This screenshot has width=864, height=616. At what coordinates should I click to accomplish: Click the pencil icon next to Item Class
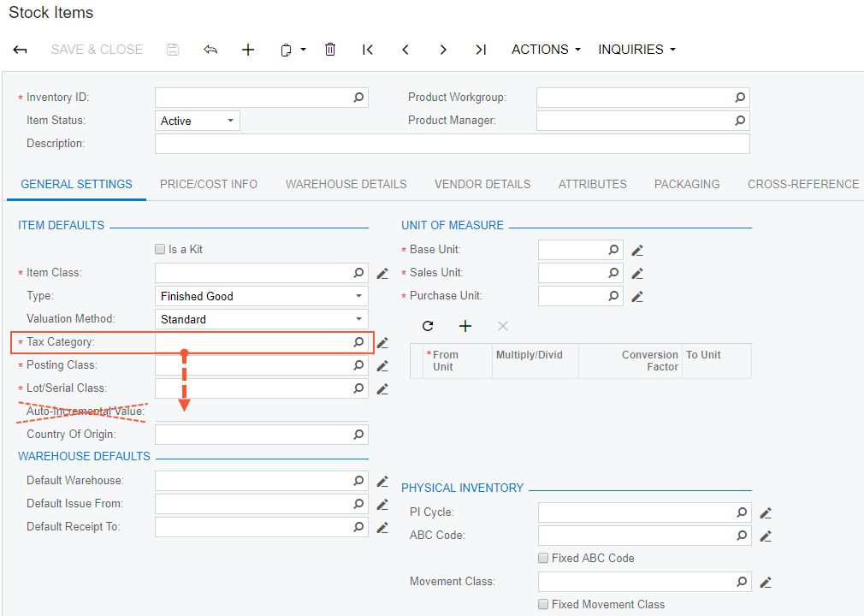tap(382, 274)
